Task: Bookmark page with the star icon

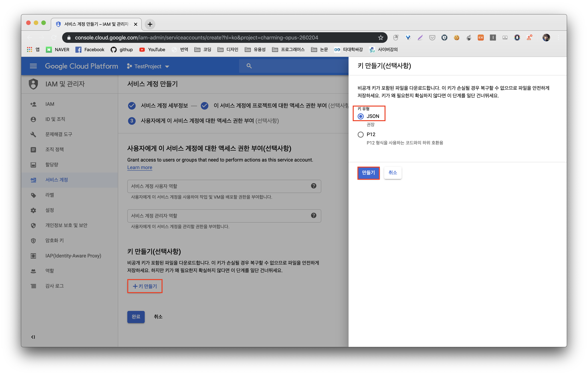Action: pyautogui.click(x=380, y=38)
